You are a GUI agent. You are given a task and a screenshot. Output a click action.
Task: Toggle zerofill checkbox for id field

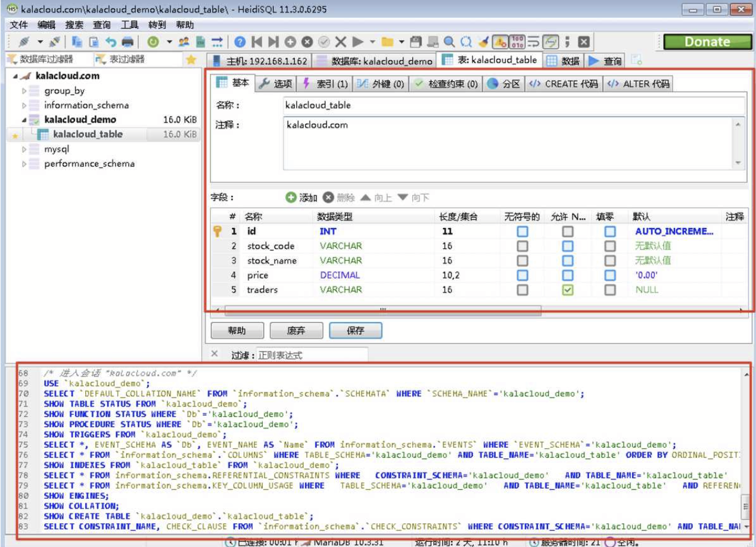[610, 232]
